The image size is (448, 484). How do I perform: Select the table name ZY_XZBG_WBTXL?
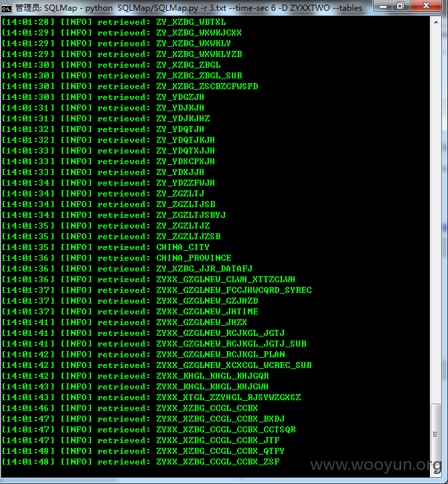click(191, 22)
